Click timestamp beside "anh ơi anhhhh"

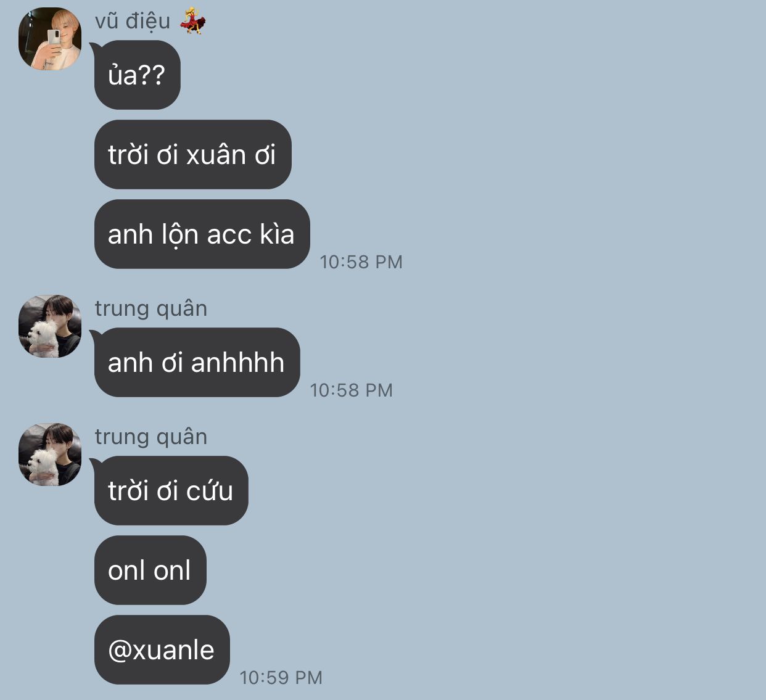(351, 390)
